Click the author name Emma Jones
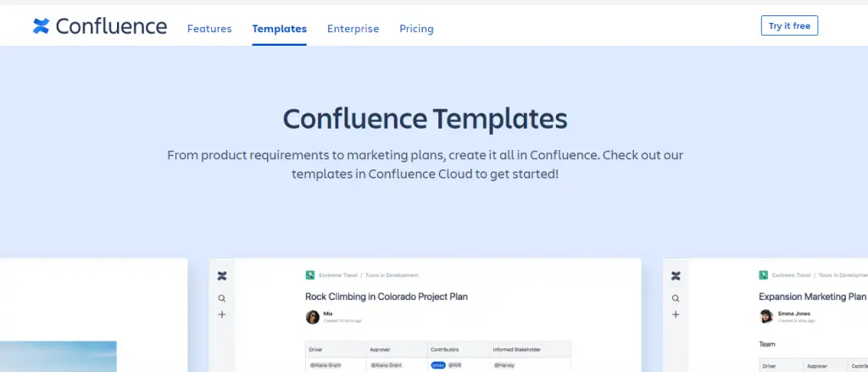Viewport: 868px width, 372px height. (x=793, y=314)
